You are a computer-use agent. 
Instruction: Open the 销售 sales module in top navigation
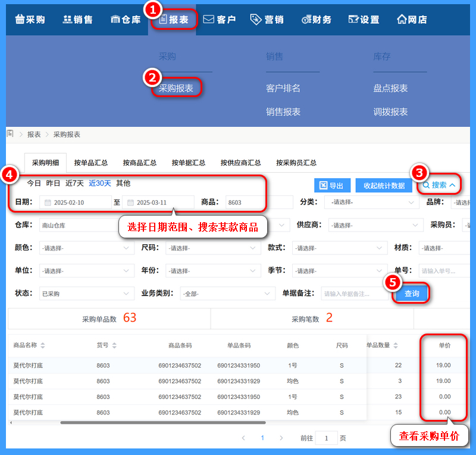point(78,20)
